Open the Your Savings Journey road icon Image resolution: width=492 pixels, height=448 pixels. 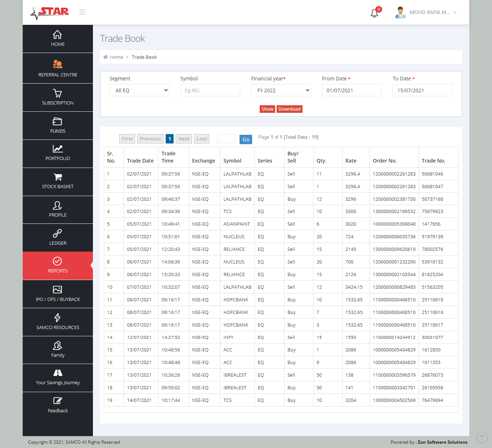coord(58,373)
